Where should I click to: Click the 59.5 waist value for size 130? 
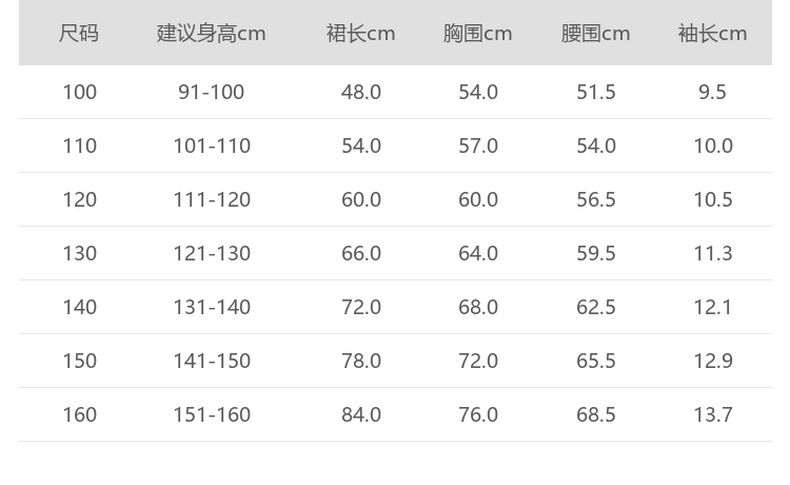tap(596, 254)
